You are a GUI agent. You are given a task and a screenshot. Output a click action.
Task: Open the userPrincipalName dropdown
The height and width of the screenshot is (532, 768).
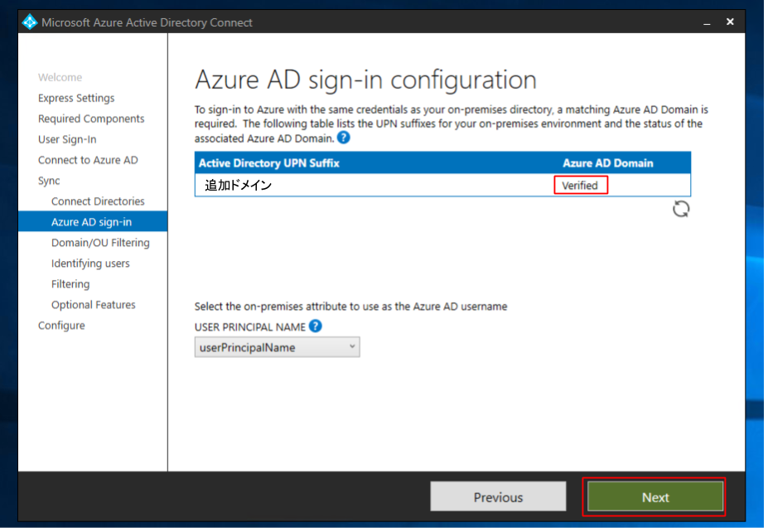click(278, 349)
